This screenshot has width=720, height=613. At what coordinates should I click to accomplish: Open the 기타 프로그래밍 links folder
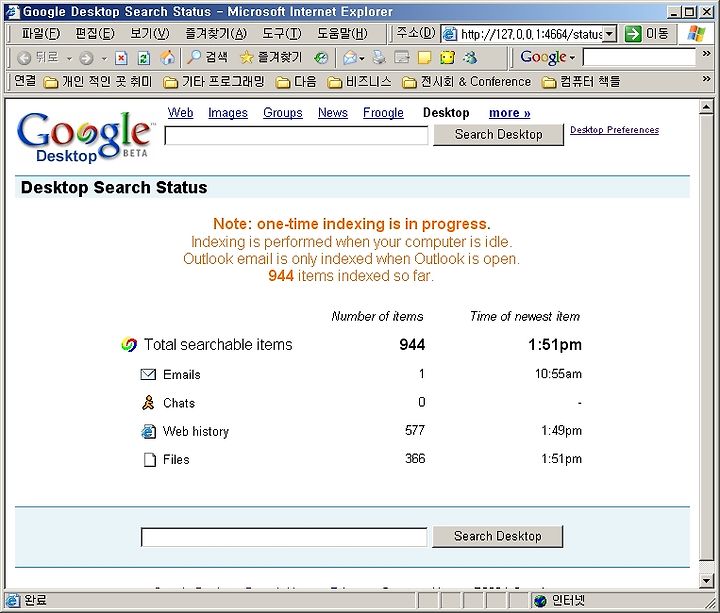[x=214, y=82]
